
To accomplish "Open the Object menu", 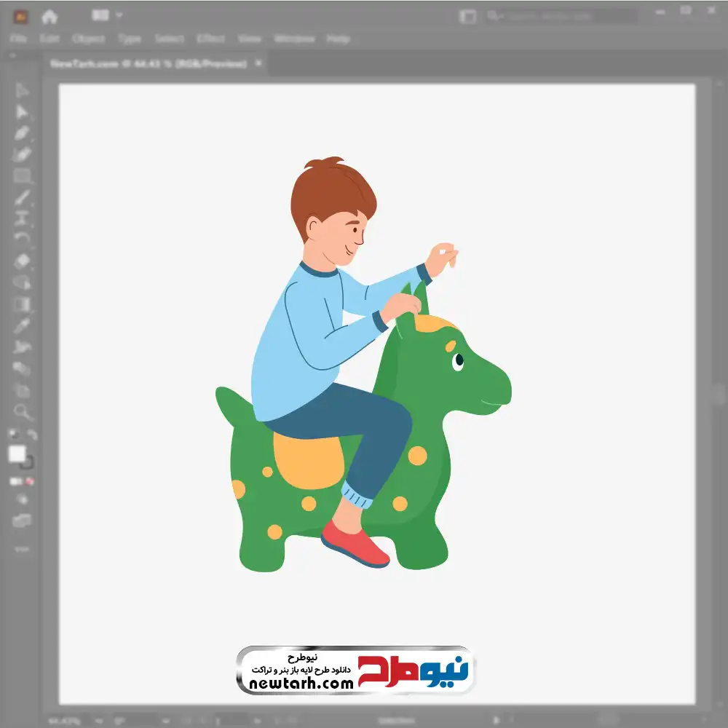I will coord(88,39).
